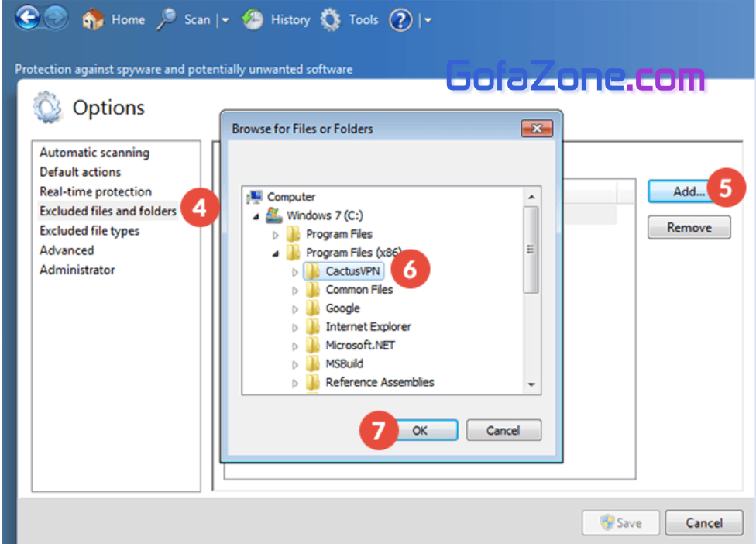Click the blue Help question mark icon
This screenshot has height=544, width=756.
pyautogui.click(x=400, y=20)
